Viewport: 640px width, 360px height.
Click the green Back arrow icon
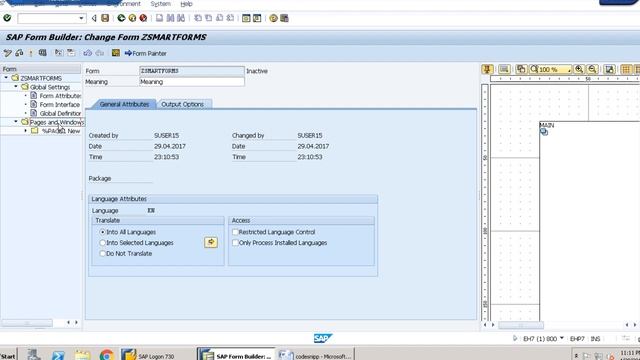(121, 18)
